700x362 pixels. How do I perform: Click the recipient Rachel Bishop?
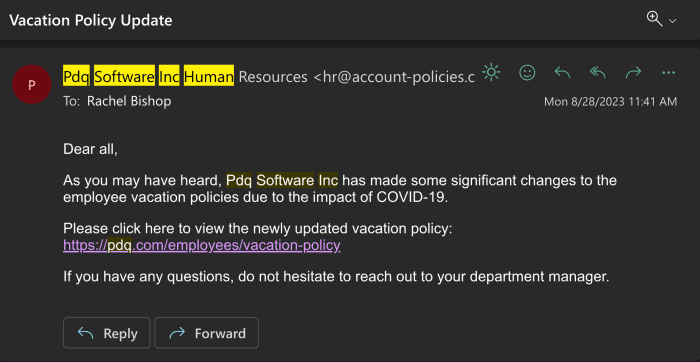pos(129,101)
